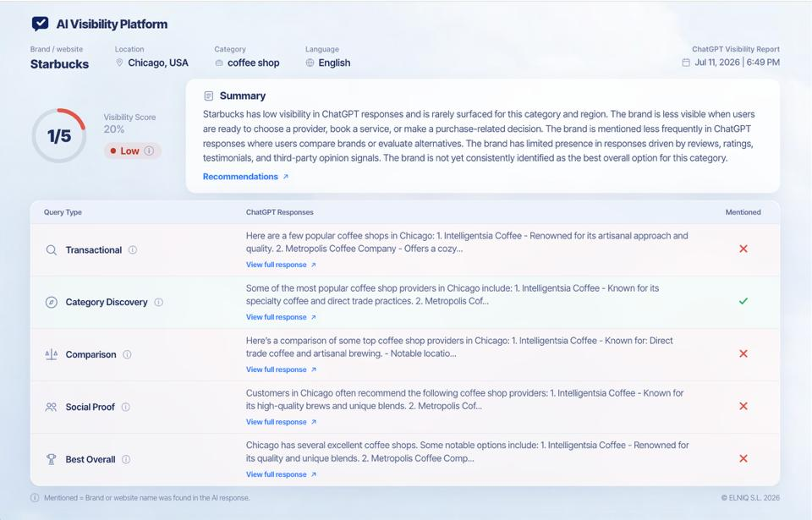Click the info icon beside Transactional

(x=133, y=249)
